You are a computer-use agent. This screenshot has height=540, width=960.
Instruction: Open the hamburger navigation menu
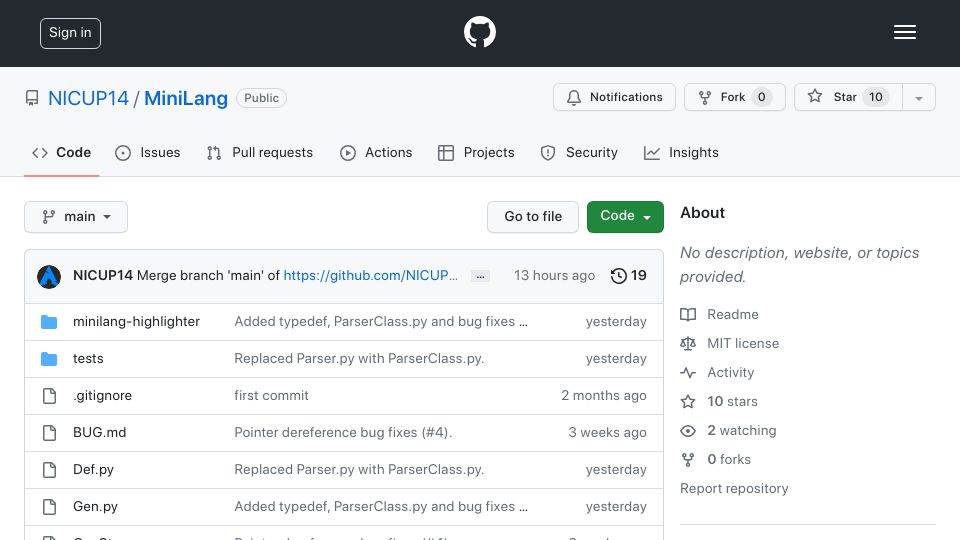point(904,32)
